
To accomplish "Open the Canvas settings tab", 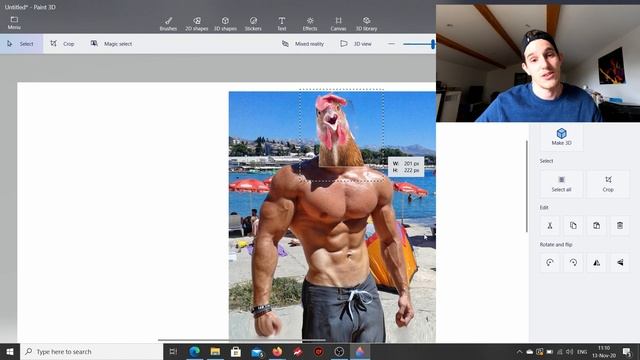I will (338, 24).
